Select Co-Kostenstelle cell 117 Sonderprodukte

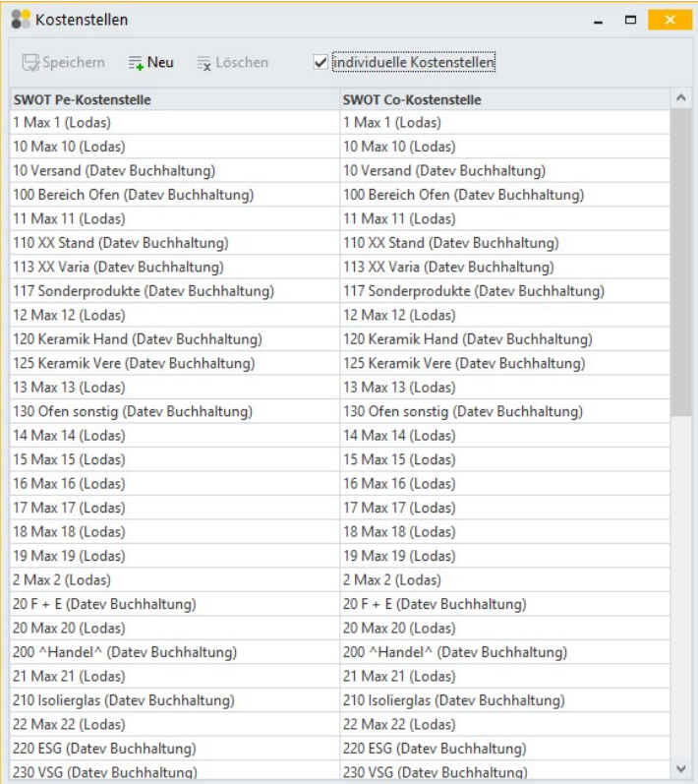point(473,291)
